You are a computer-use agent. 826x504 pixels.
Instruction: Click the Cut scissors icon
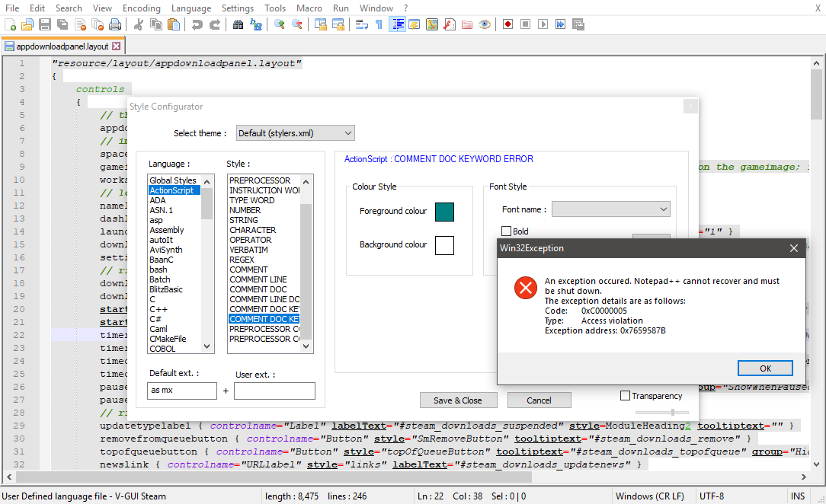coord(139,24)
